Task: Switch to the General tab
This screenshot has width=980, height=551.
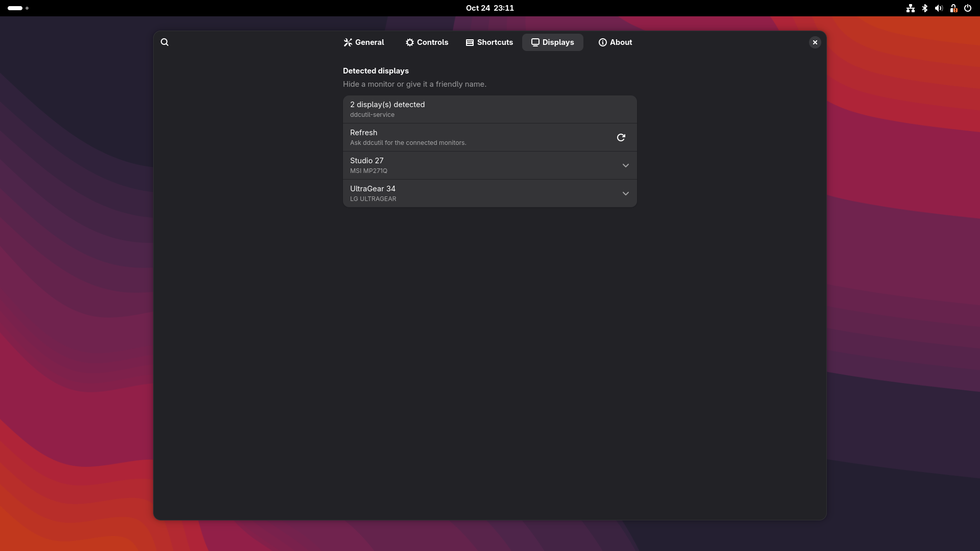Action: tap(363, 42)
